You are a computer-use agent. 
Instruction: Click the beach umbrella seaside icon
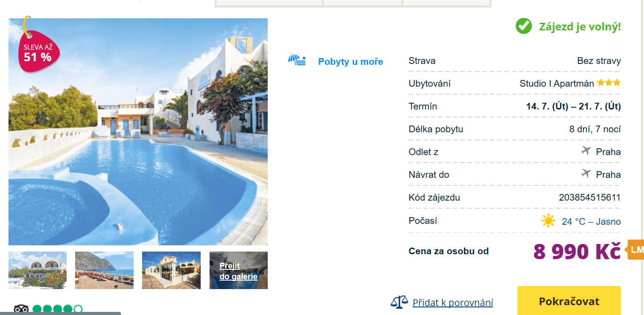(297, 60)
